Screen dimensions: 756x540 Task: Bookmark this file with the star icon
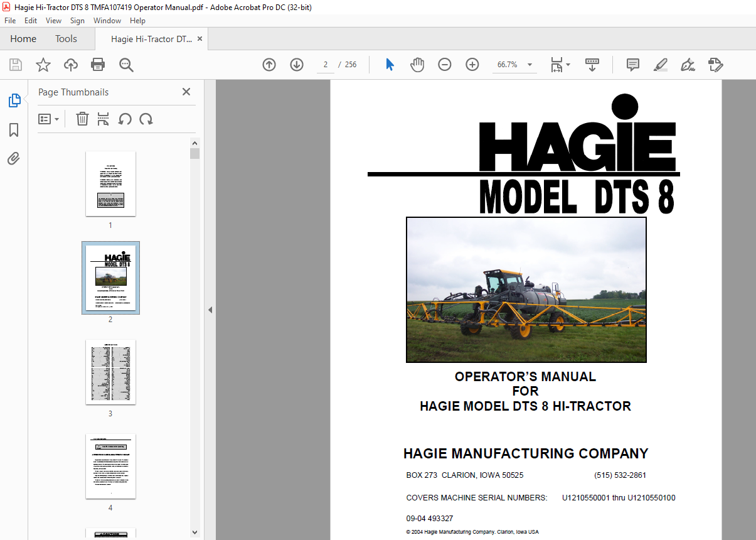point(43,65)
